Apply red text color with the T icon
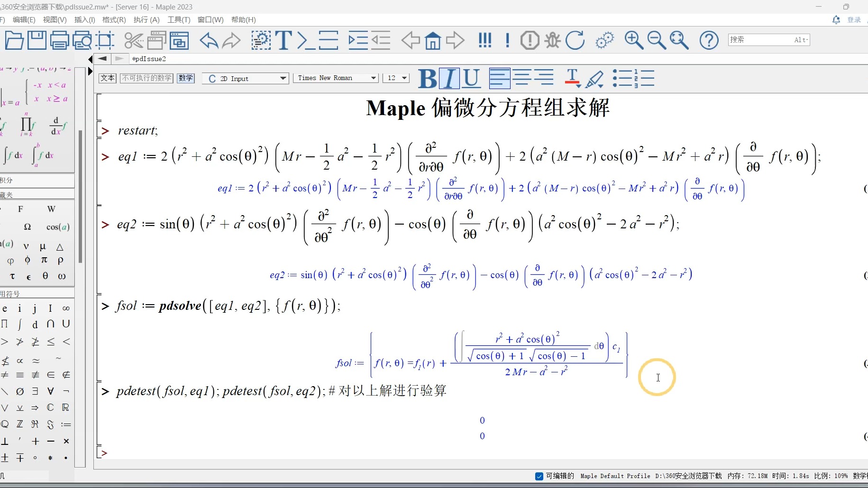The image size is (868, 488). click(572, 77)
